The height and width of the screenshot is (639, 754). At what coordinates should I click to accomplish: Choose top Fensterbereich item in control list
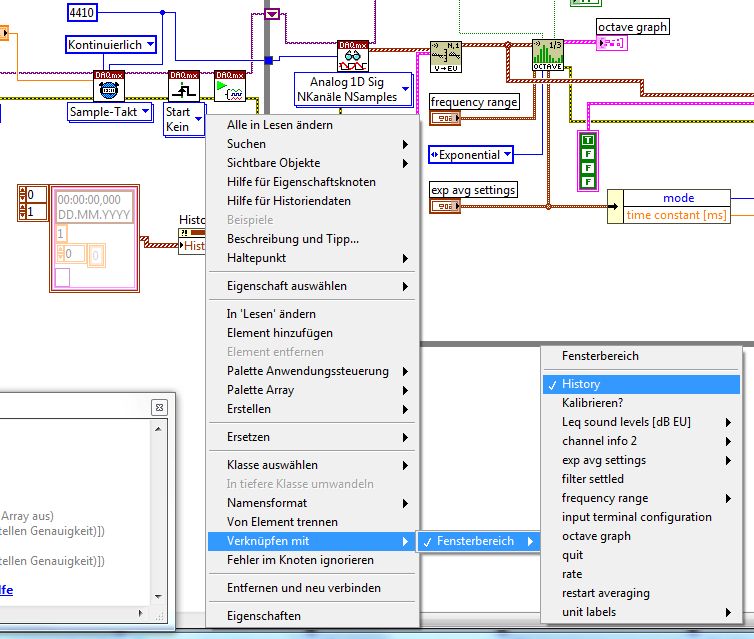[x=641, y=356]
